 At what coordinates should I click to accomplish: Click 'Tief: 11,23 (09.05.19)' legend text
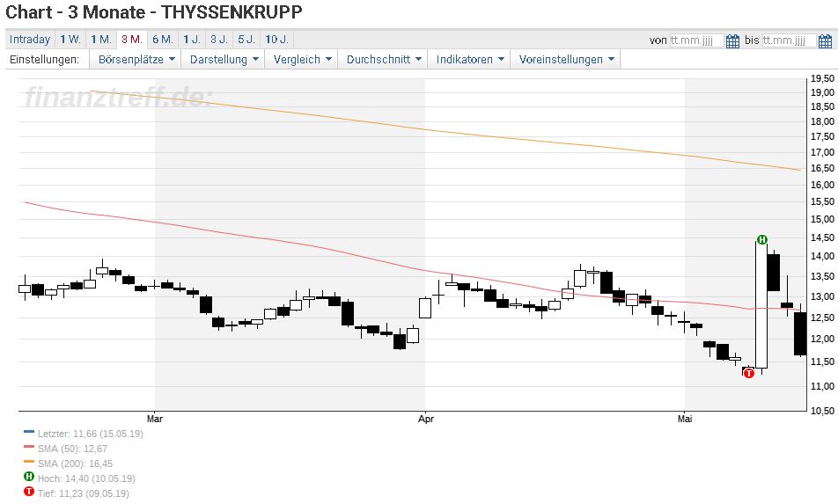coord(84,493)
